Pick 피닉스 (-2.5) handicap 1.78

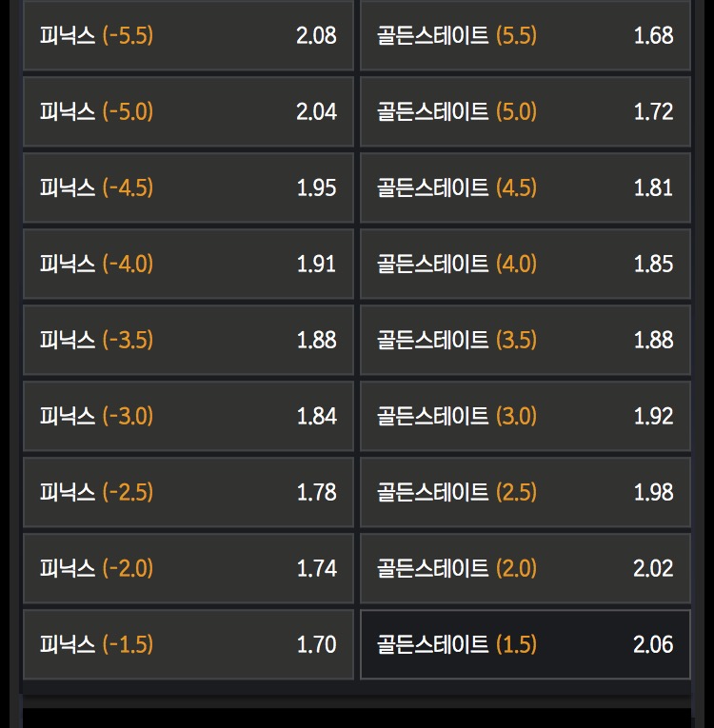coord(188,492)
